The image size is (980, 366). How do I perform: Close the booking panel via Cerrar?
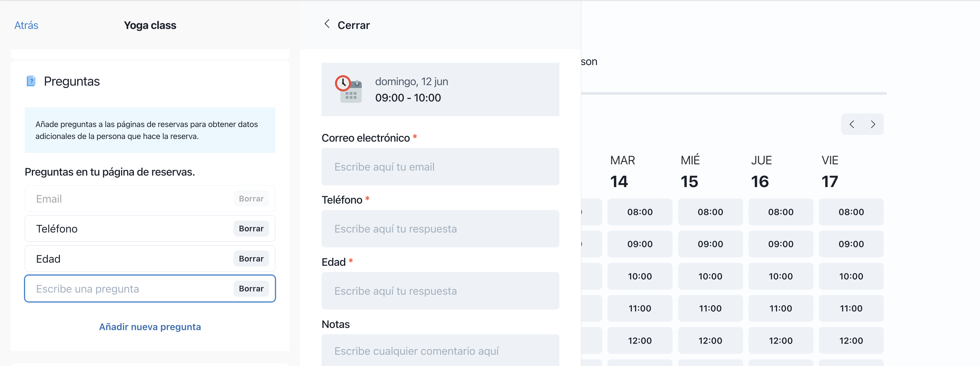(x=353, y=25)
